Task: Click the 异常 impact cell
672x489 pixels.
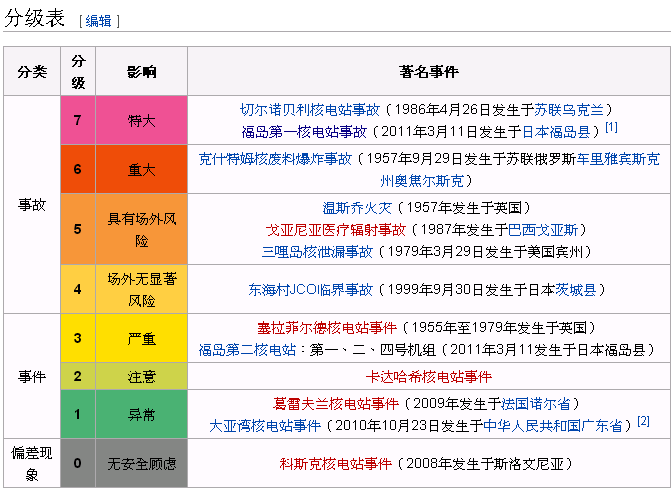Action: point(141,414)
